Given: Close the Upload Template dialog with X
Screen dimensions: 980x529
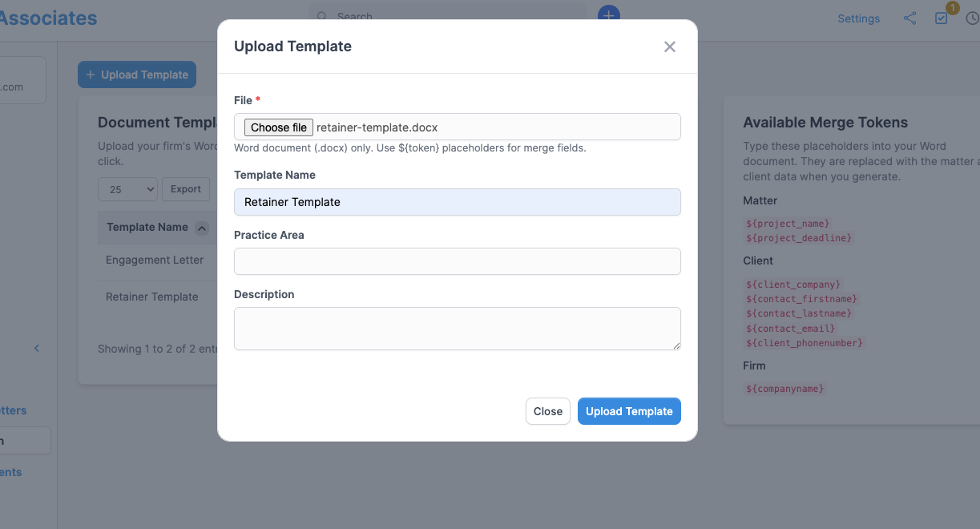Looking at the screenshot, I should pos(670,46).
